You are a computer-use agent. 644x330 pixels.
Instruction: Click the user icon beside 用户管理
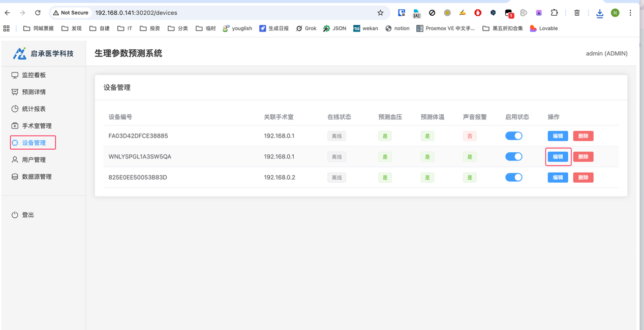point(15,160)
